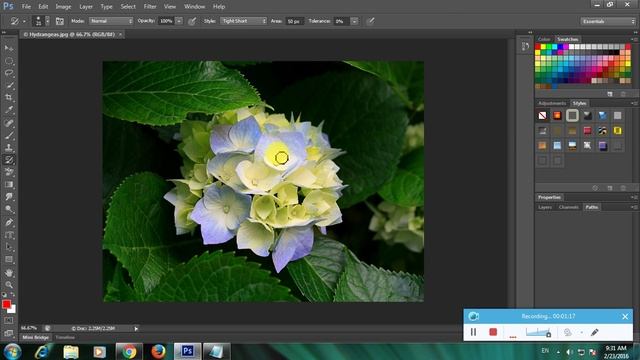Close the Hydrangeas.jpg document tab
The image size is (640, 360).
[120, 35]
